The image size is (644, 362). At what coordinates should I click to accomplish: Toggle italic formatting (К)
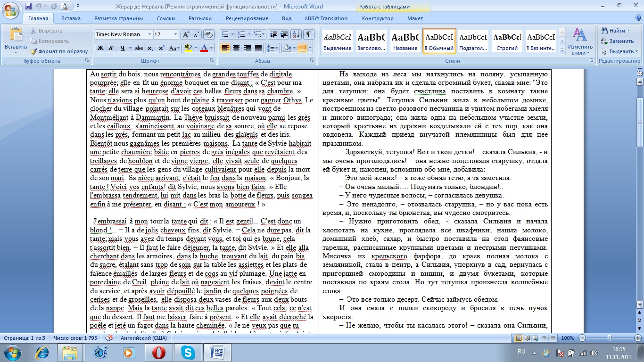(x=111, y=48)
